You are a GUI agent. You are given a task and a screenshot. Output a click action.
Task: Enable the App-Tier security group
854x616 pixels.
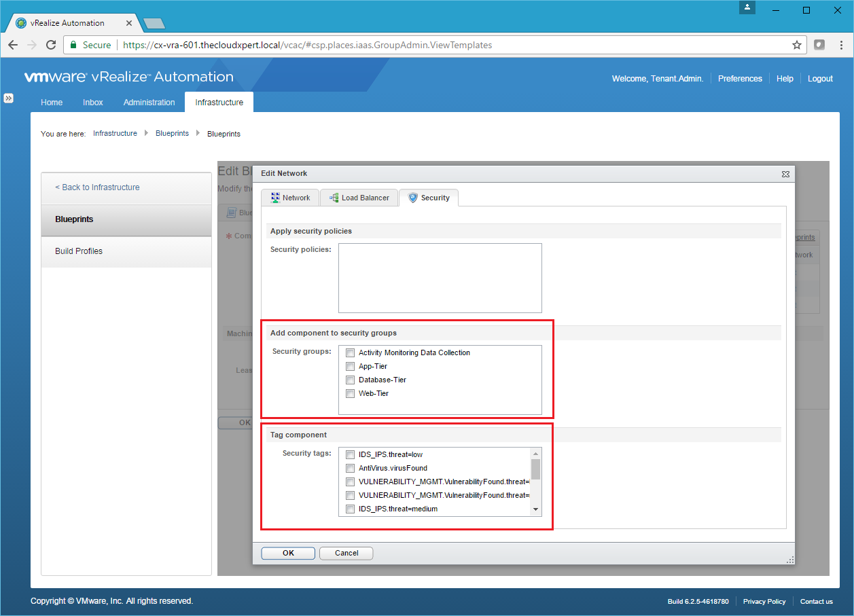tap(350, 367)
